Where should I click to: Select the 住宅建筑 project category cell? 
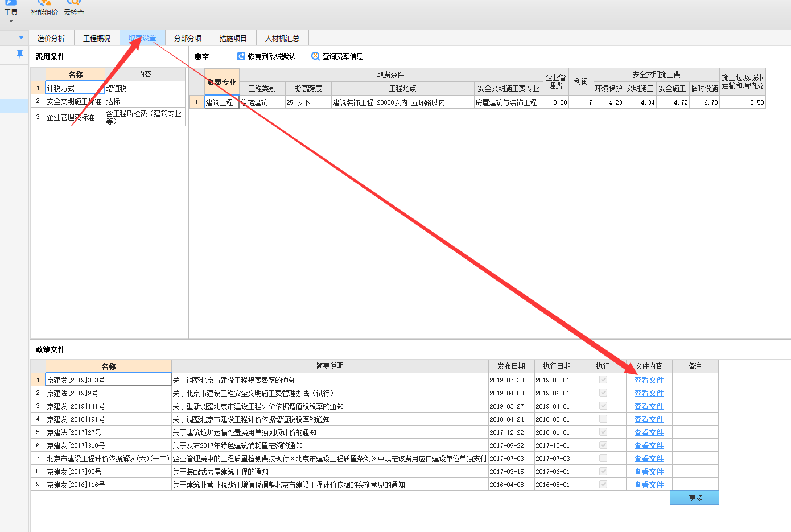click(x=262, y=102)
